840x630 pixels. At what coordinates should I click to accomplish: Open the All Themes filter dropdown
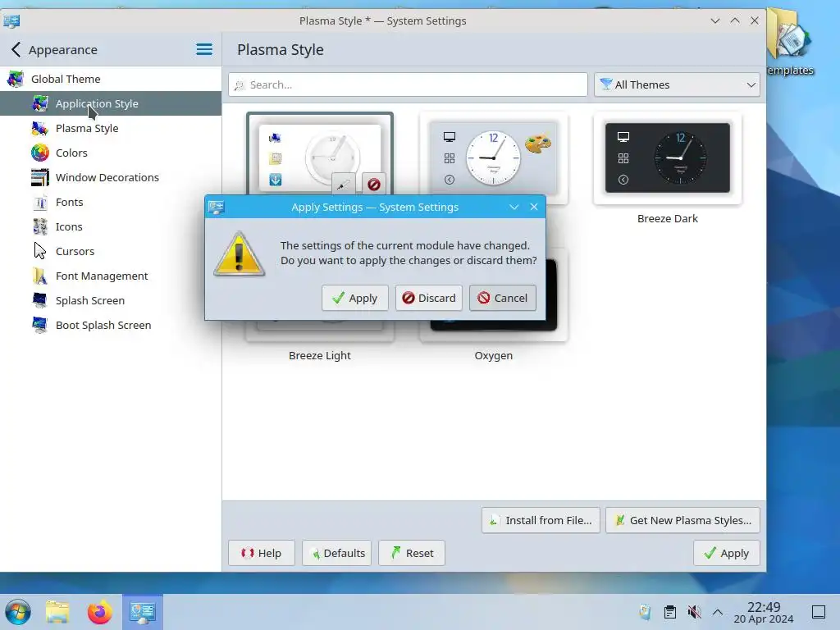pyautogui.click(x=677, y=84)
